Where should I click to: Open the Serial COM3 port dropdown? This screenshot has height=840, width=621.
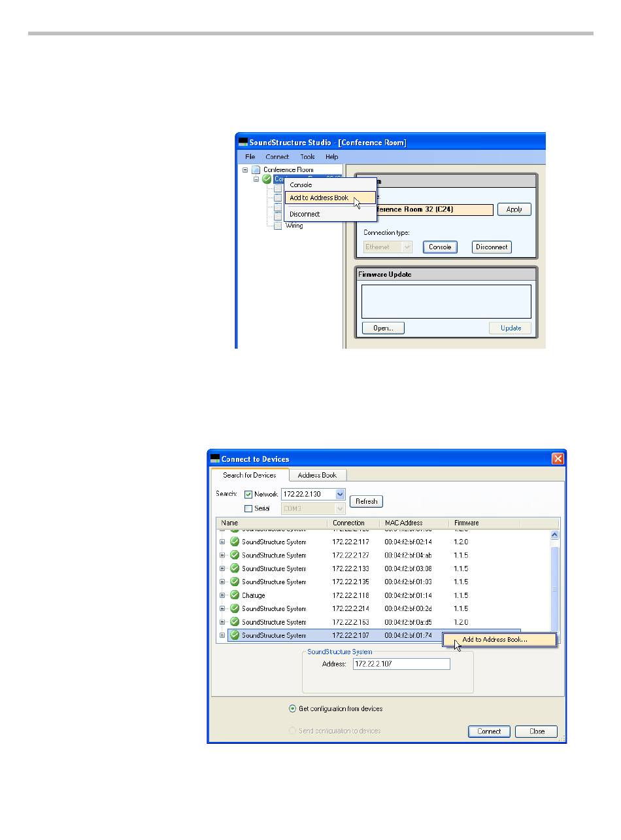pos(340,508)
